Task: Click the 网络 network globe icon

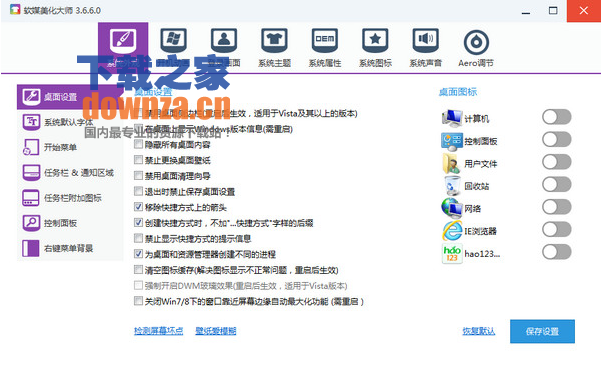Action: point(452,208)
